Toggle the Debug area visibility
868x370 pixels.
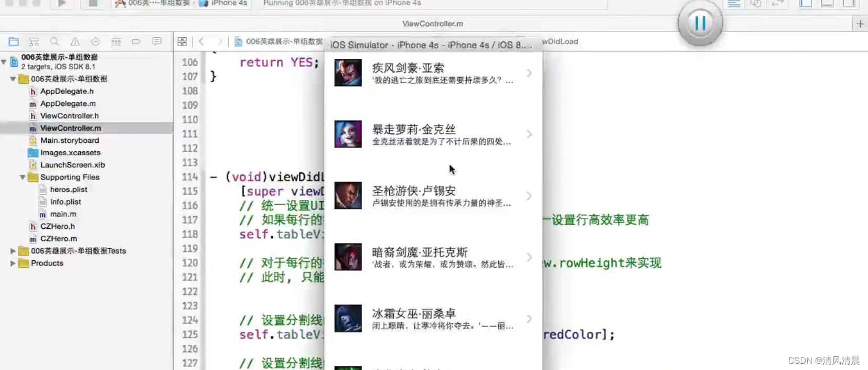point(827,3)
